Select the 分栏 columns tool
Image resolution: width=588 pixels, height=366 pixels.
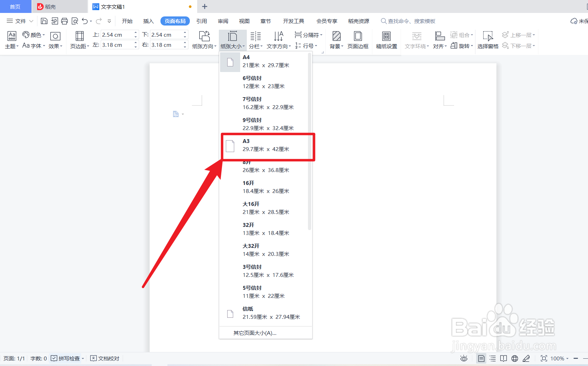pos(256,40)
